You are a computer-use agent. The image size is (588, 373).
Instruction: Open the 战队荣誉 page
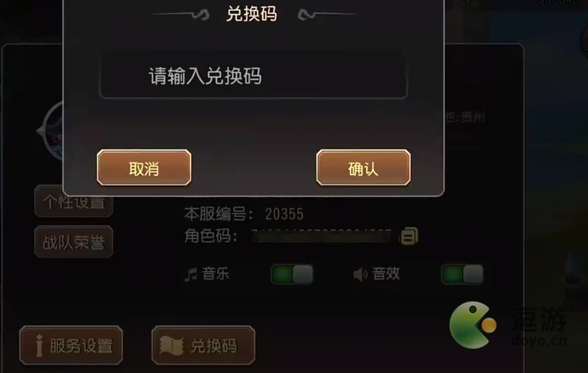[74, 242]
